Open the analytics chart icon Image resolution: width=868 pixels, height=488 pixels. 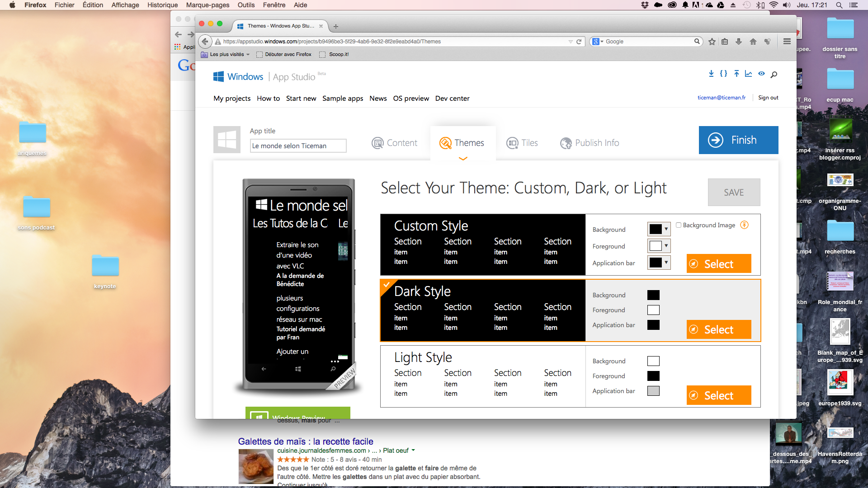coord(749,74)
